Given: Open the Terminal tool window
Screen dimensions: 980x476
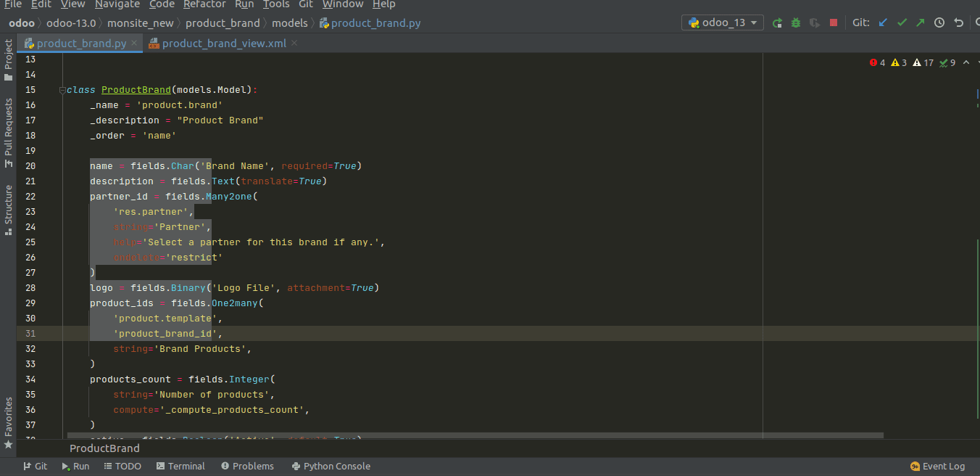Looking at the screenshot, I should (180, 466).
